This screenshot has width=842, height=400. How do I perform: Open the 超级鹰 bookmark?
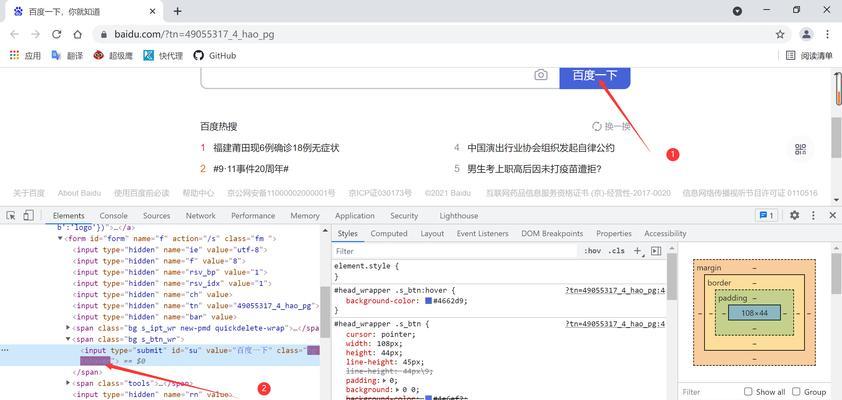click(113, 55)
